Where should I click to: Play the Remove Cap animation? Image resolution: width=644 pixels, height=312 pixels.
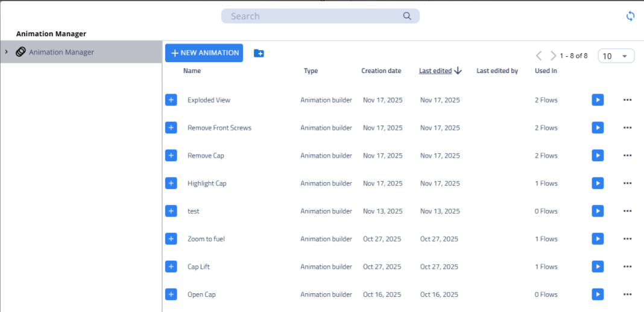597,156
